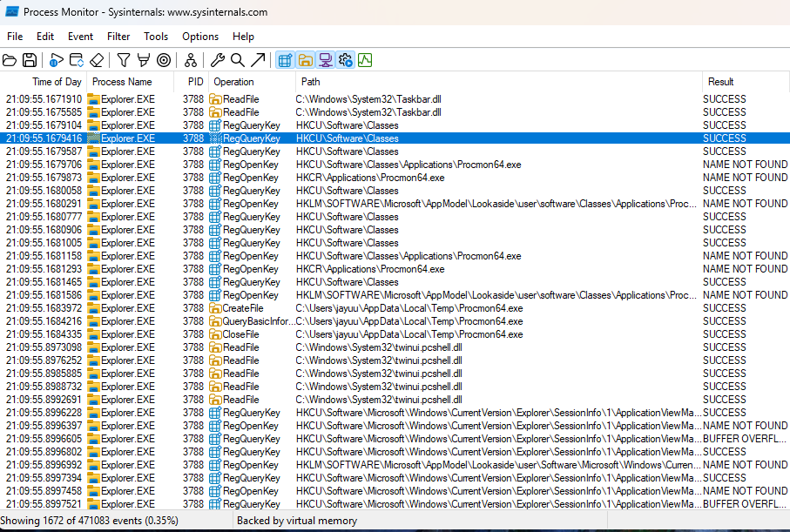790x532 pixels.
Task: Open the Edit menu
Action: [44, 37]
